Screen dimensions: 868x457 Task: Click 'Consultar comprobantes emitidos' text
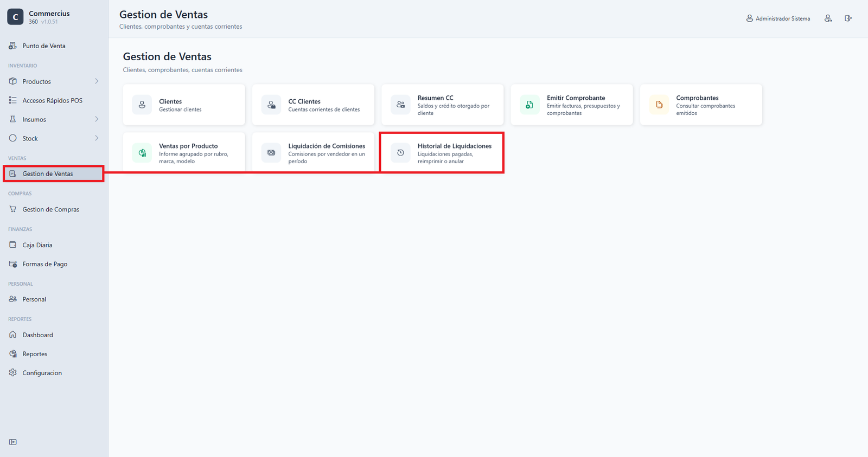coord(705,110)
